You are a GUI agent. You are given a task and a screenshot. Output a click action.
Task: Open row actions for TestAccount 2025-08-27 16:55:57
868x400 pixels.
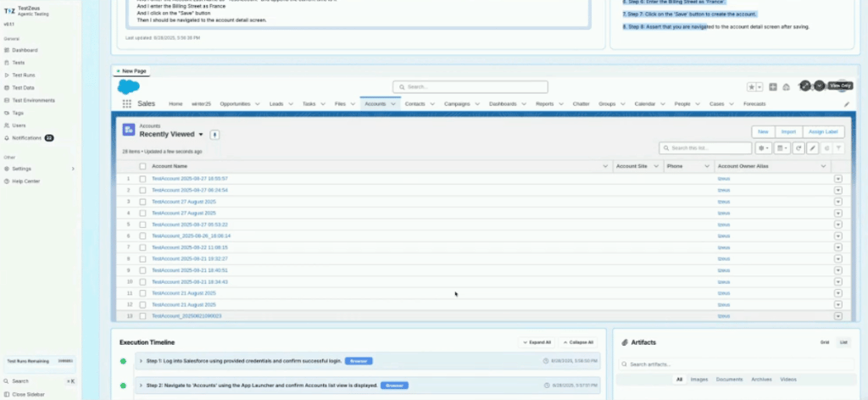click(x=838, y=179)
